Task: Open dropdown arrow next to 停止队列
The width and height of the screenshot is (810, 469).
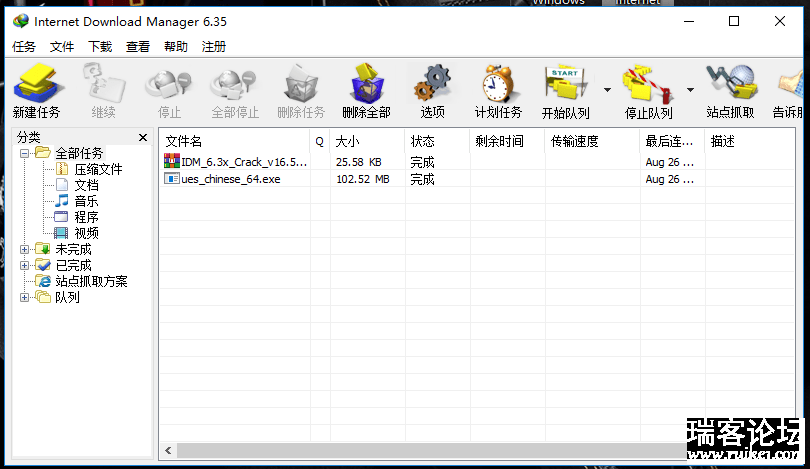Action: coord(690,90)
